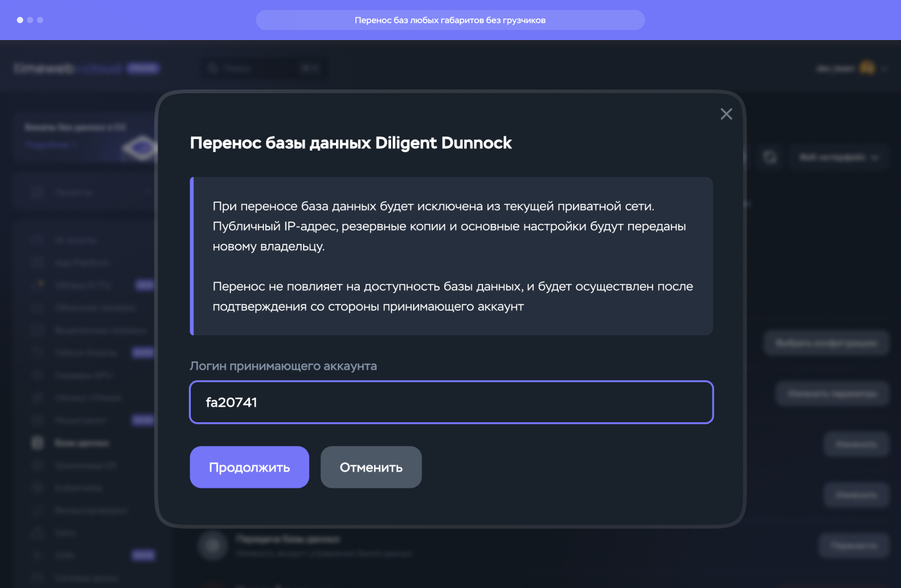Click the Базы данных icon in the sidebar
The width and height of the screenshot is (901, 588).
[38, 443]
